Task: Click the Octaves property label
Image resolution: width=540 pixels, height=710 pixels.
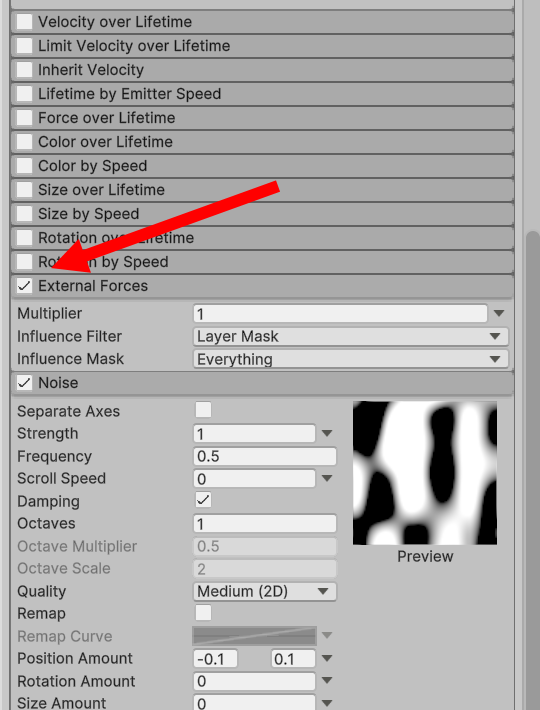Action: click(46, 523)
